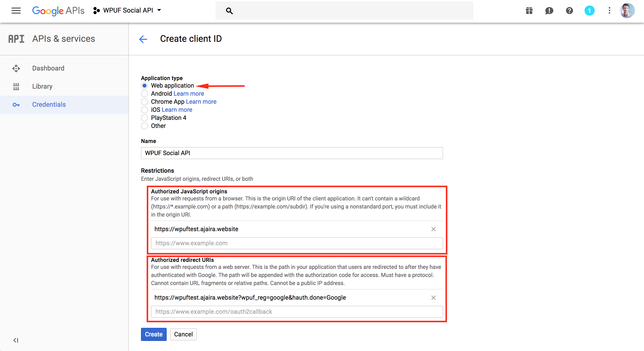
Task: Select Other application type
Action: 145,126
